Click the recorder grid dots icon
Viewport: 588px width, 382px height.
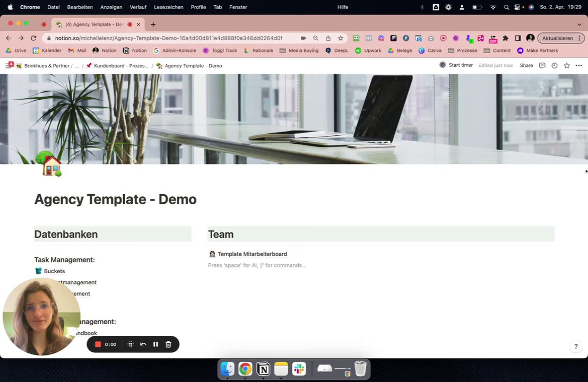click(x=131, y=344)
